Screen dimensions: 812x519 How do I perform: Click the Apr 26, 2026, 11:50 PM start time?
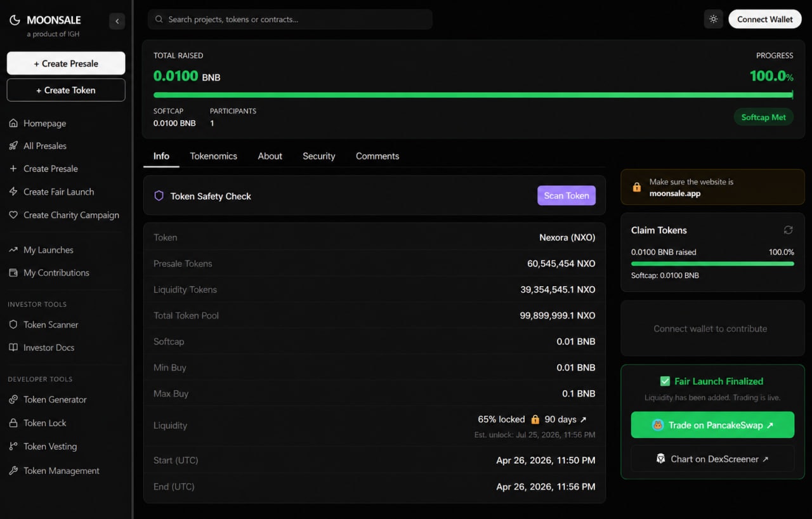click(546, 461)
